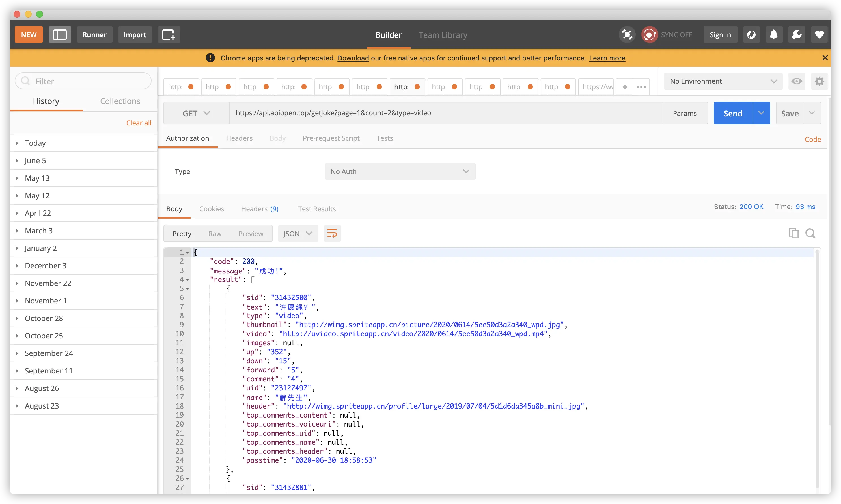Toggle the sidebar layout icon
The height and width of the screenshot is (504, 841).
coord(60,35)
